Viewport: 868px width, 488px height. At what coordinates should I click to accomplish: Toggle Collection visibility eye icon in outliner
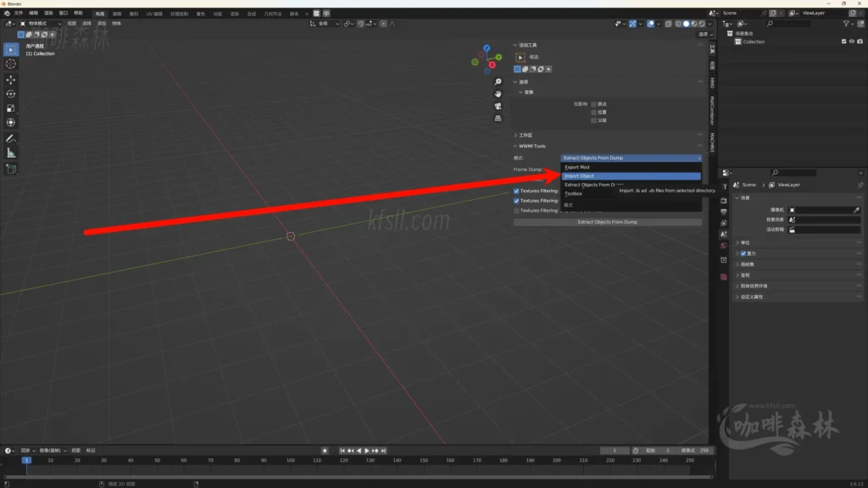pos(851,42)
